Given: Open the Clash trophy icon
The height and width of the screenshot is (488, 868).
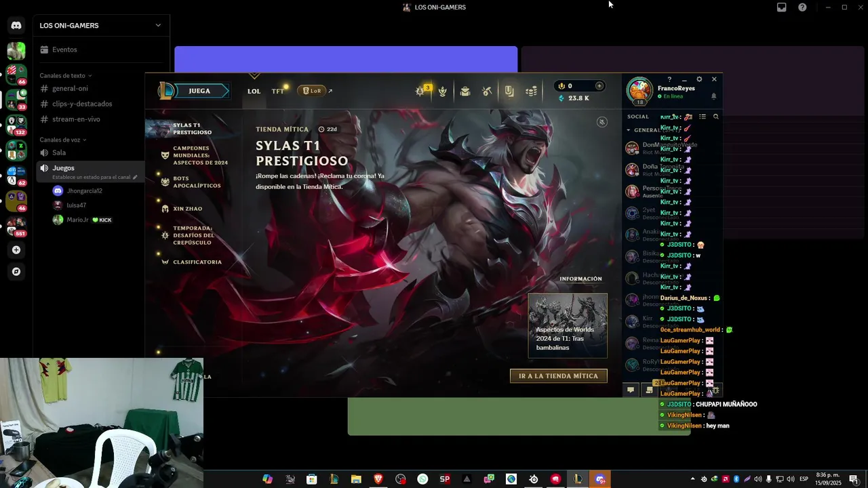Looking at the screenshot, I should click(443, 91).
